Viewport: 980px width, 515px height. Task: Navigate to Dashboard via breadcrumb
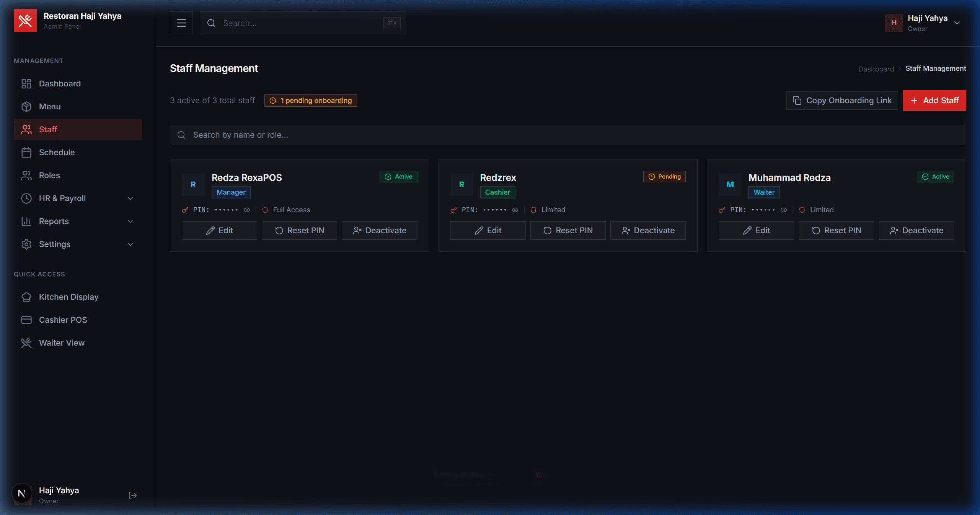coord(876,68)
